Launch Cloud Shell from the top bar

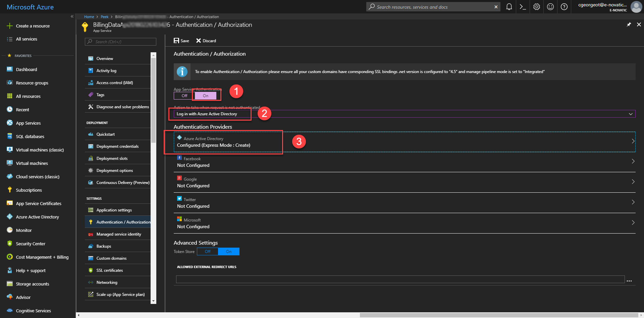(523, 7)
